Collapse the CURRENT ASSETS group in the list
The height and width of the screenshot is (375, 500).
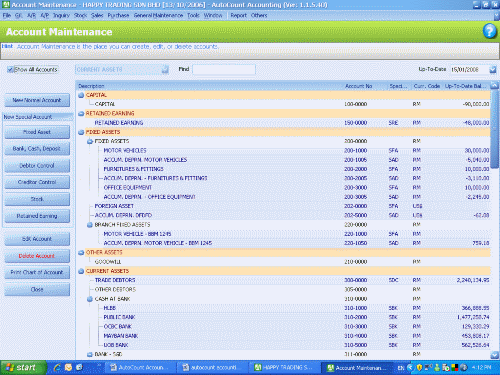tap(81, 271)
